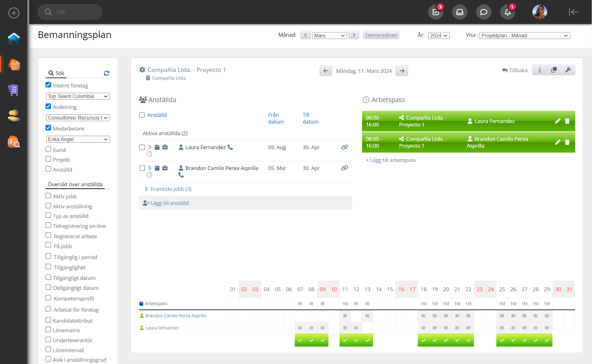Click the chat messages icon in top bar

484,12
